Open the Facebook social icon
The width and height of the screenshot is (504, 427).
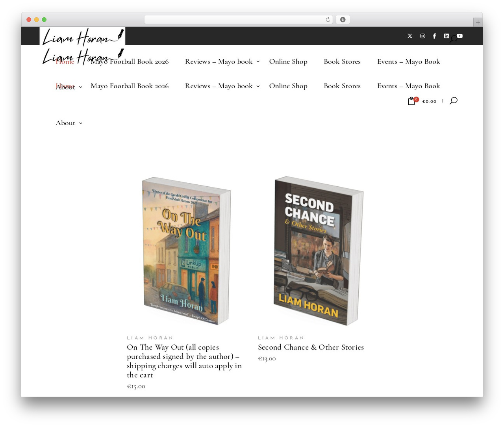pyautogui.click(x=434, y=36)
